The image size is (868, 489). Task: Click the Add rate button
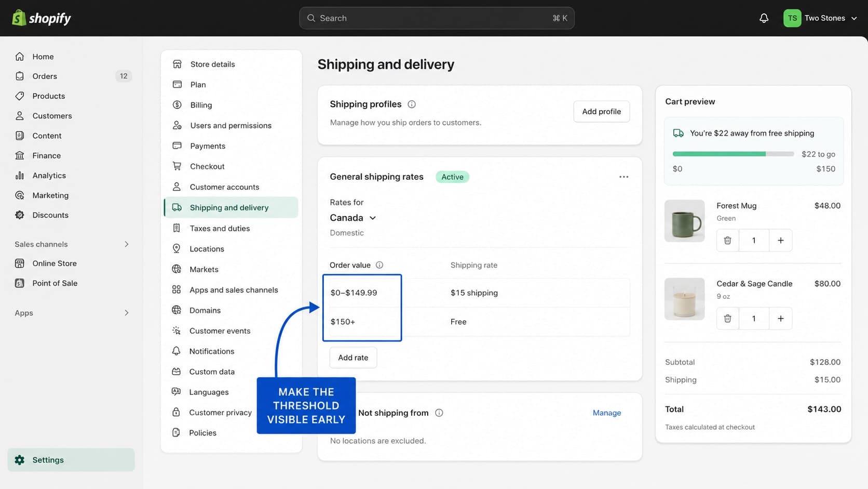click(353, 358)
